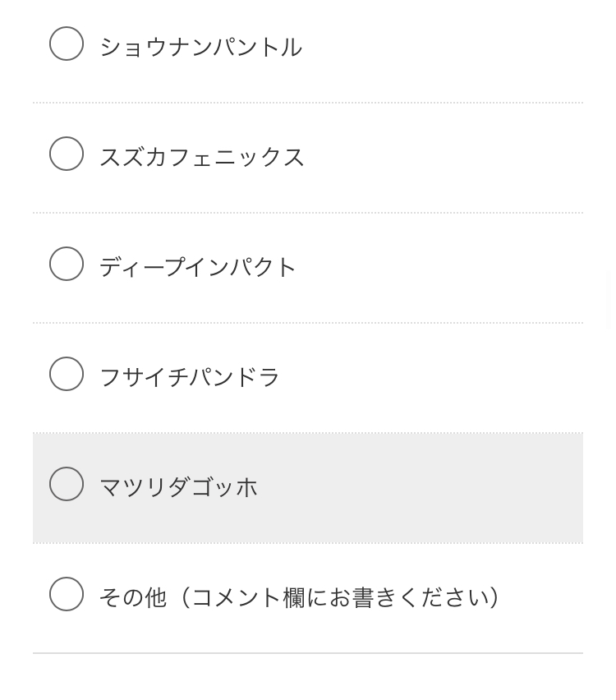Click the closing parenthesis of その他 option
The image size is (616, 700).
494,598
